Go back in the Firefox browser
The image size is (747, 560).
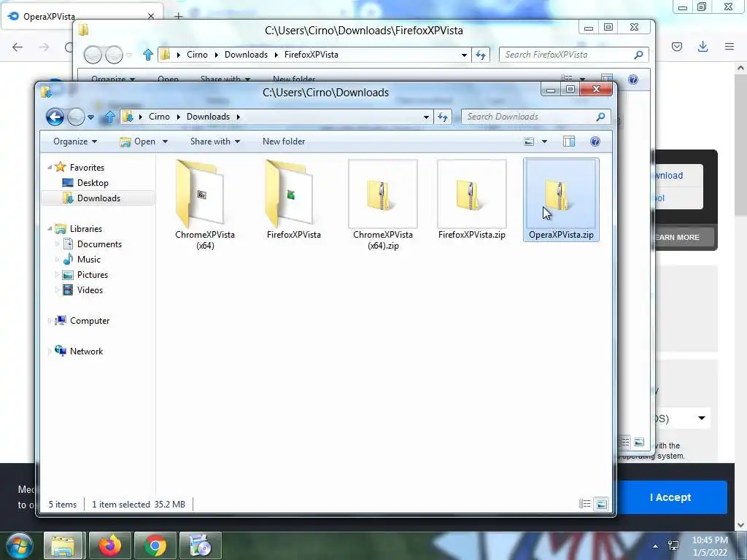[x=18, y=47]
